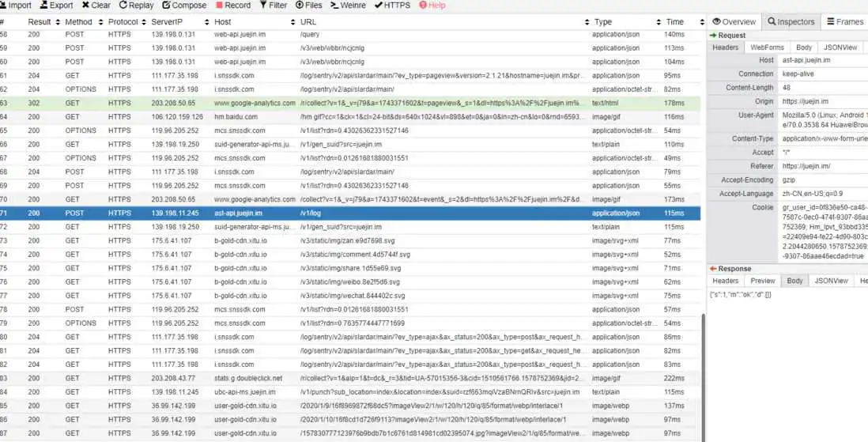Open the Compose tool
Image resolution: width=868 pixels, height=442 pixels.
pyautogui.click(x=184, y=5)
